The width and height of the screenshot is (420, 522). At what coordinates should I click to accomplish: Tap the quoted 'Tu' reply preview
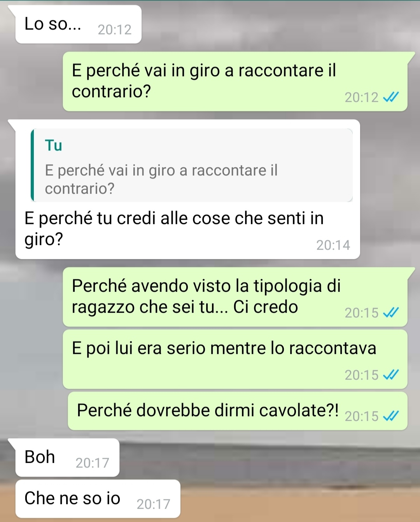192,165
